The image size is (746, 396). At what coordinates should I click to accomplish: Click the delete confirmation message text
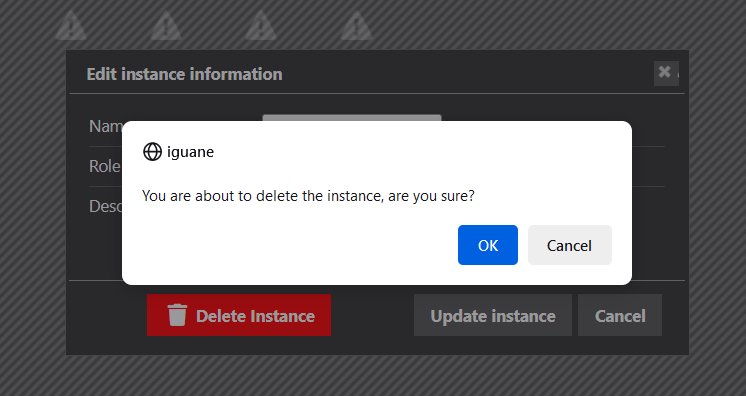pos(308,196)
